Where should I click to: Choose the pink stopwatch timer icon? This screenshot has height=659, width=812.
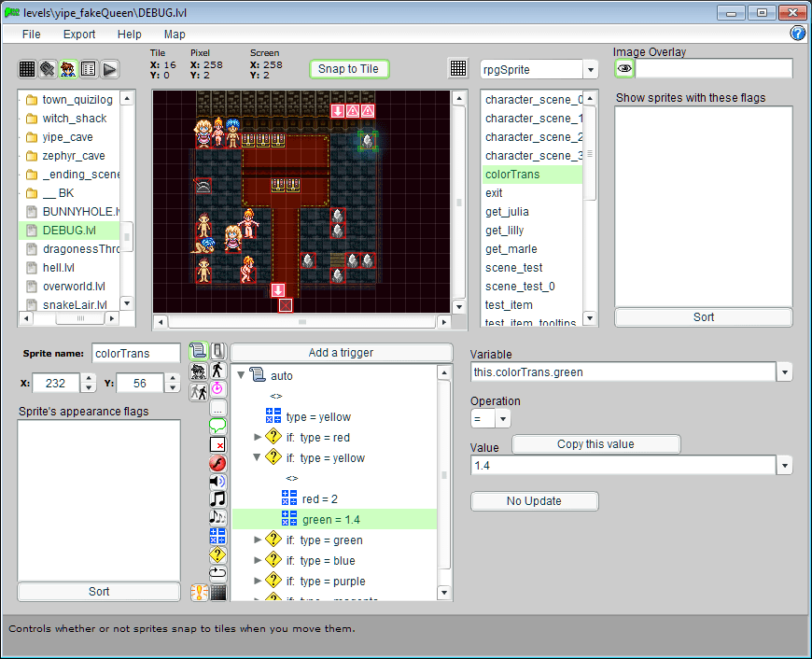(217, 388)
